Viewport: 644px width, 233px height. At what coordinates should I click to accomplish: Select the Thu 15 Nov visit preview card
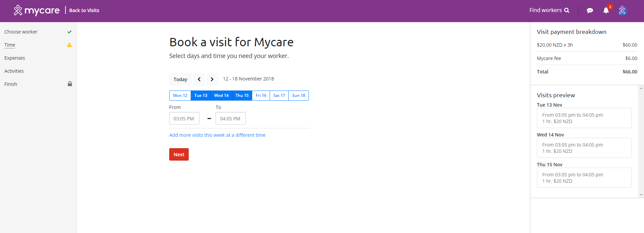point(584,178)
